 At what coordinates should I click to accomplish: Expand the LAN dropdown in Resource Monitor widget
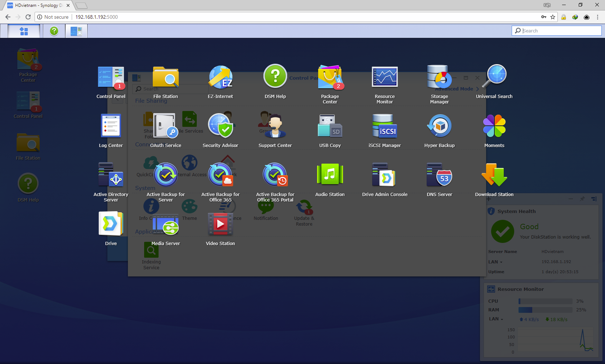[x=496, y=319]
